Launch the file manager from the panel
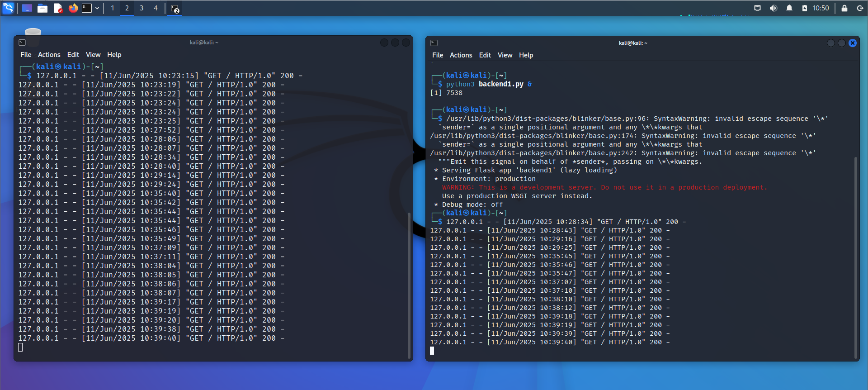 (42, 8)
